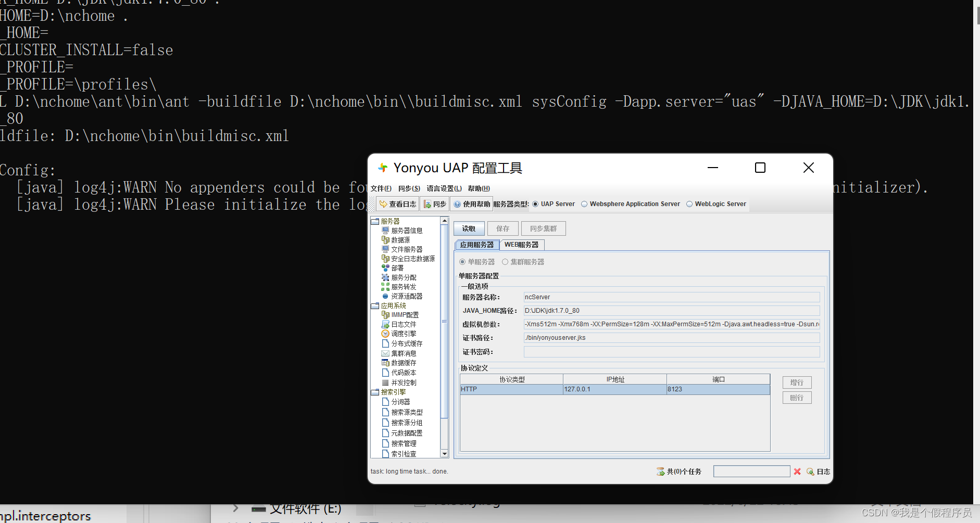The height and width of the screenshot is (523, 980).
Task: Select UAP Server radio button
Action: click(553, 204)
